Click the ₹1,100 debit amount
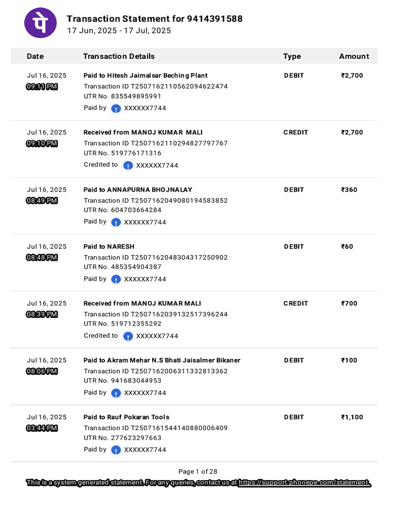The height and width of the screenshot is (532, 399). click(352, 417)
